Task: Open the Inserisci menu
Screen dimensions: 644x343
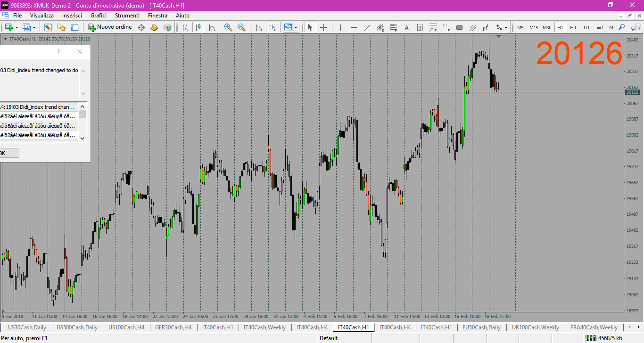Action: click(x=72, y=16)
